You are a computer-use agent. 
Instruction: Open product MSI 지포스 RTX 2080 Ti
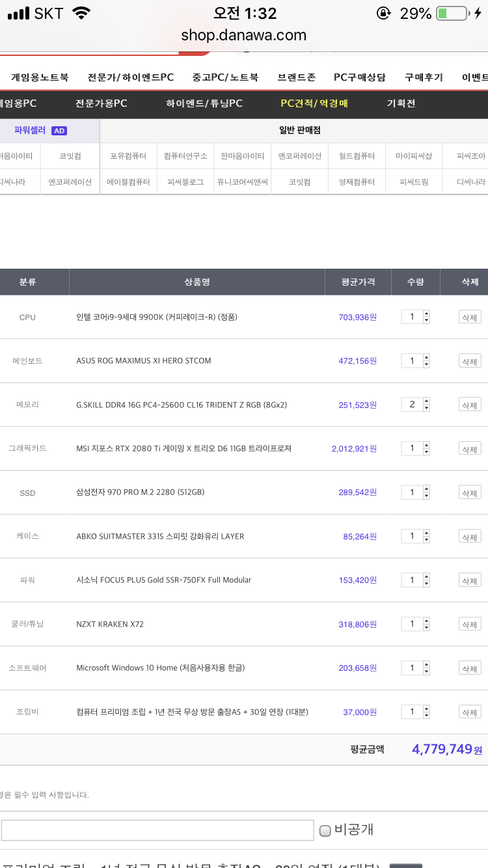coord(183,448)
